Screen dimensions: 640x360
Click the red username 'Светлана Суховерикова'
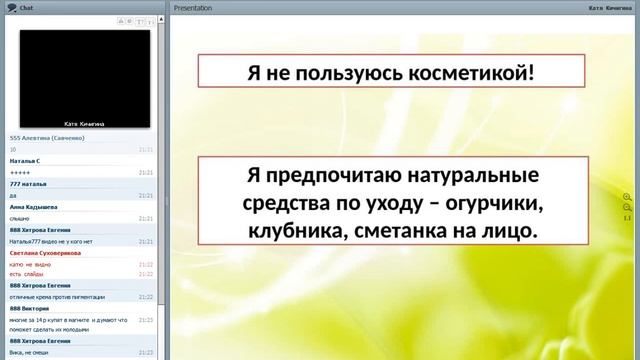(45, 253)
